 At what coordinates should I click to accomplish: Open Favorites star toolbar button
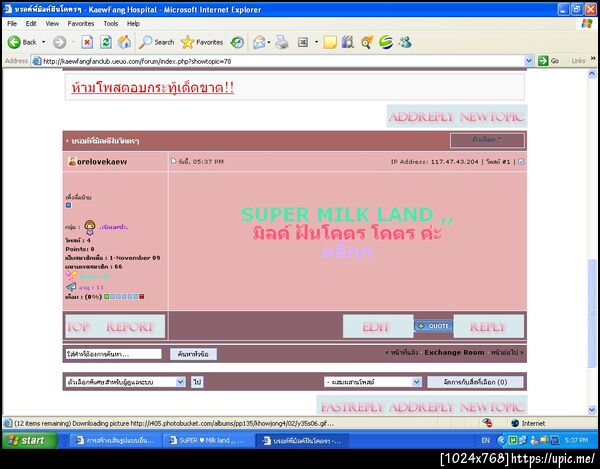[202, 42]
